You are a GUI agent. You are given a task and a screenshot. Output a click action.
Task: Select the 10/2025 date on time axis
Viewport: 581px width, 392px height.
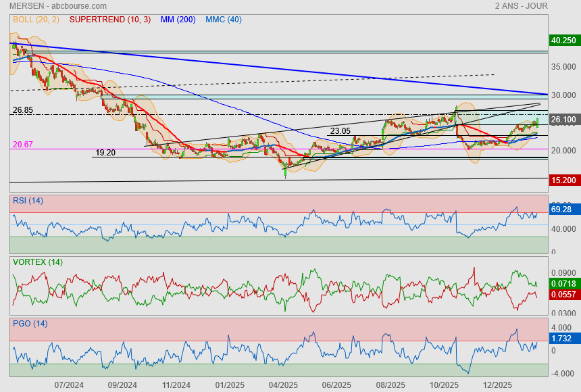point(445,385)
